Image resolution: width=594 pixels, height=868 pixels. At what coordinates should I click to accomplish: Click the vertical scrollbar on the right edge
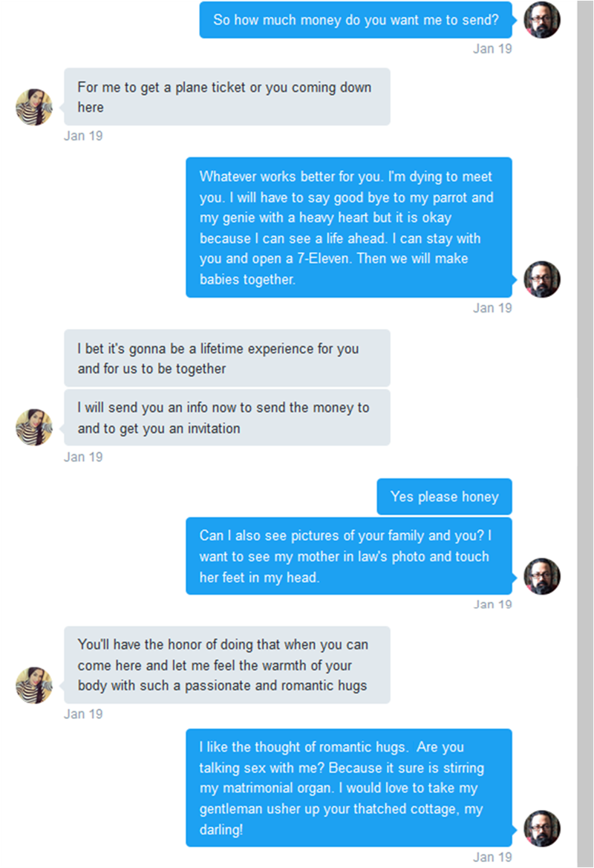(x=585, y=434)
